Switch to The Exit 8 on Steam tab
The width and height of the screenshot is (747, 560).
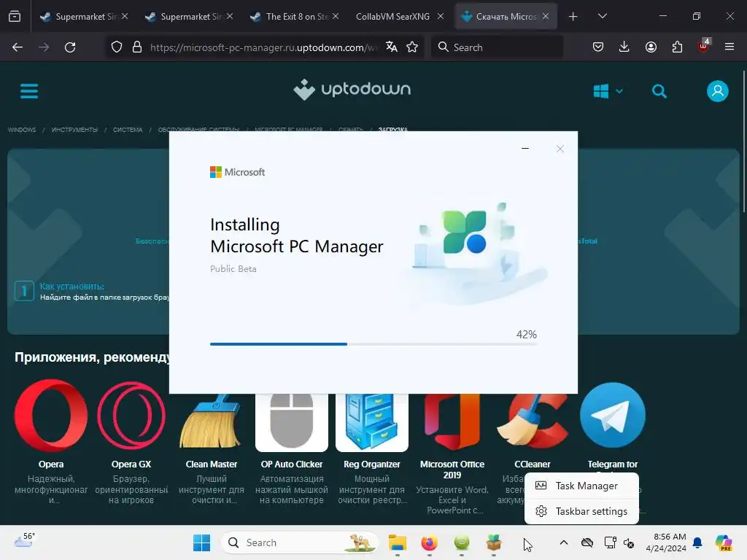click(x=295, y=16)
